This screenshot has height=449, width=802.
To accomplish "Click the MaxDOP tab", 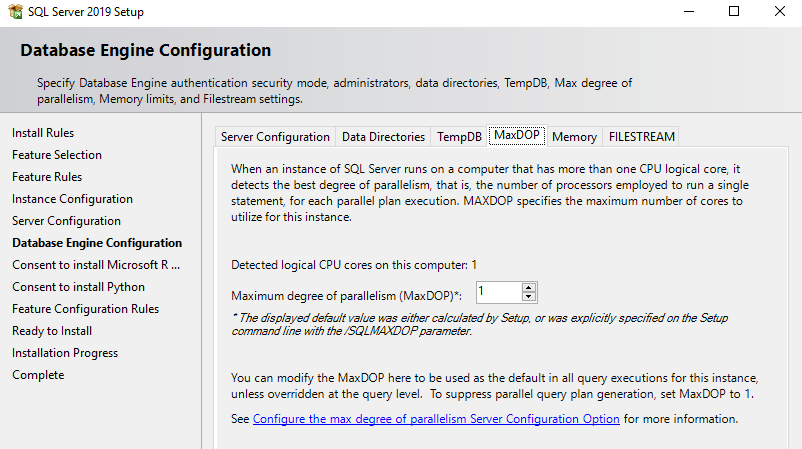I will (517, 136).
